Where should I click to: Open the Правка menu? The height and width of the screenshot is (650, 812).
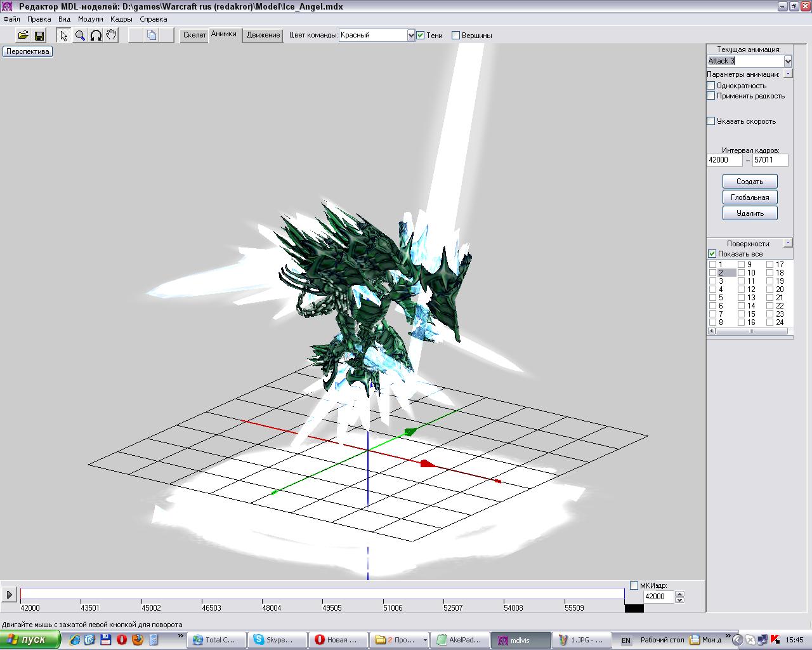point(39,19)
